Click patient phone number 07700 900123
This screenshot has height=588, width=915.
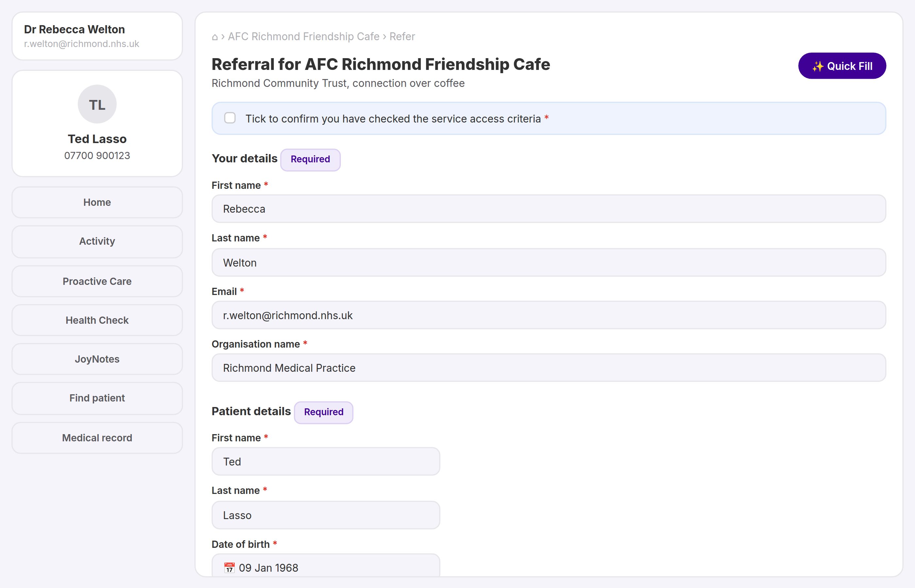coord(97,156)
